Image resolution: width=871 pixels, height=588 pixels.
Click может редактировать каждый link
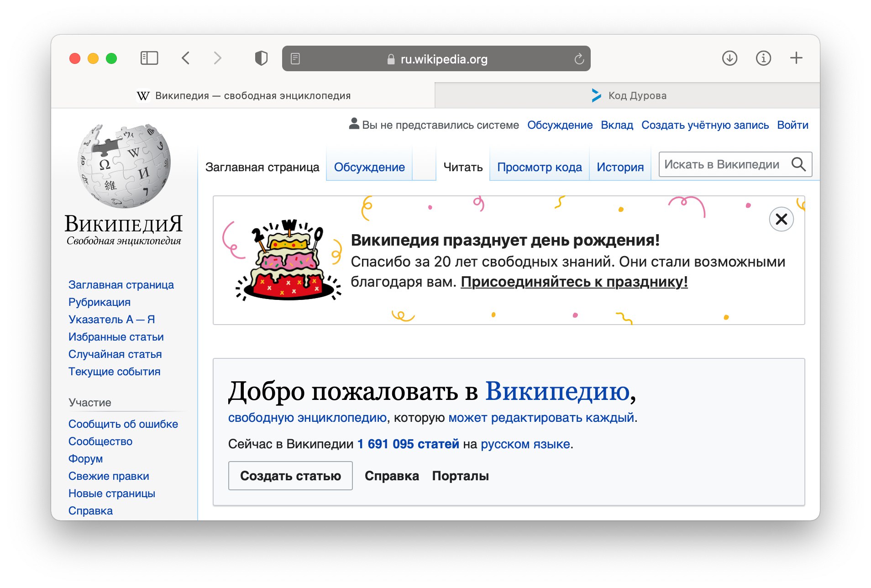coord(541,418)
